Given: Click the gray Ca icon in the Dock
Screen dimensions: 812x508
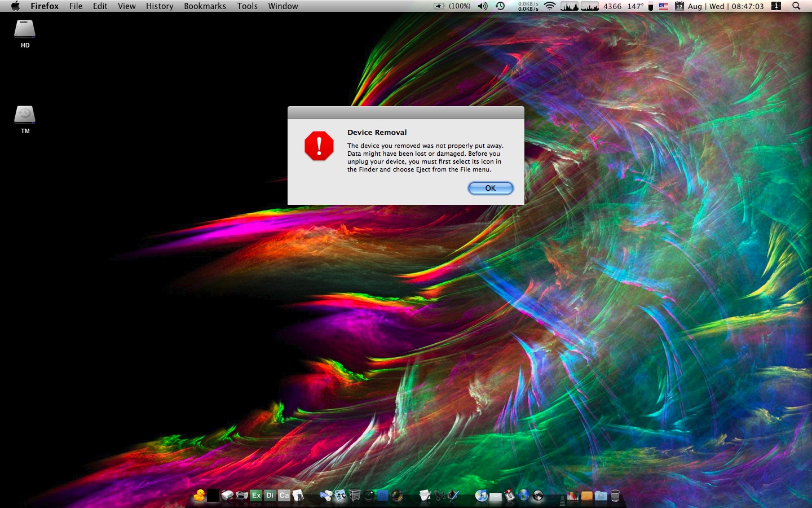Looking at the screenshot, I should pyautogui.click(x=284, y=496).
